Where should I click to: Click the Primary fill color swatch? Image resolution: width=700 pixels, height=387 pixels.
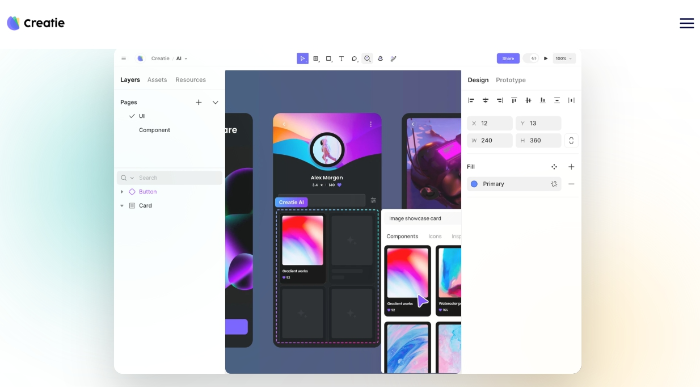coord(474,184)
